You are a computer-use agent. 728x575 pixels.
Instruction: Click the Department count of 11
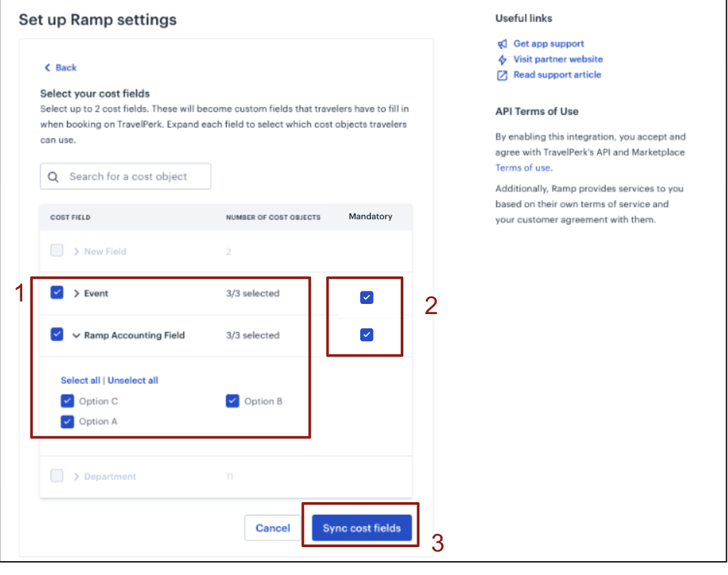[x=229, y=477]
